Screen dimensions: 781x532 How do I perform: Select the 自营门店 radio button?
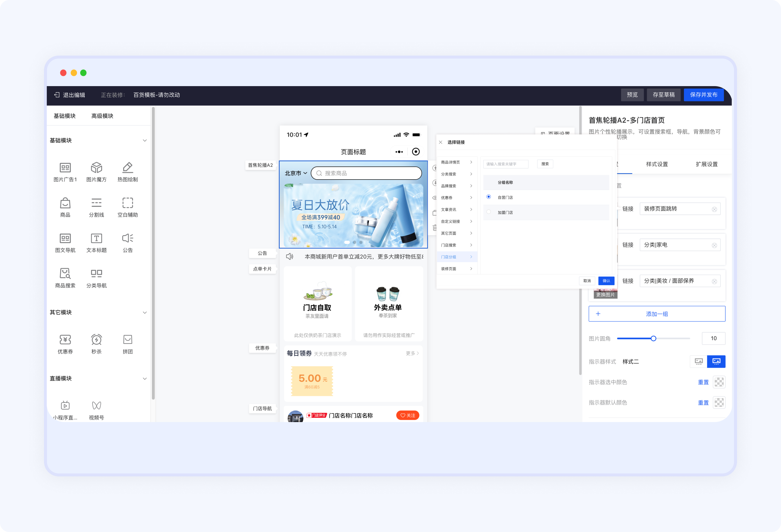coord(489,197)
